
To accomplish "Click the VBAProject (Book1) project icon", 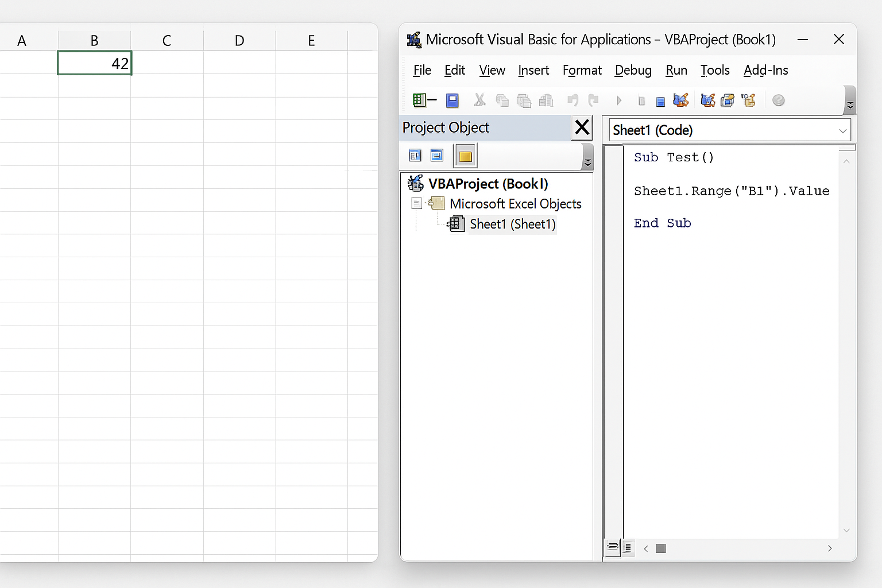I will pos(415,183).
